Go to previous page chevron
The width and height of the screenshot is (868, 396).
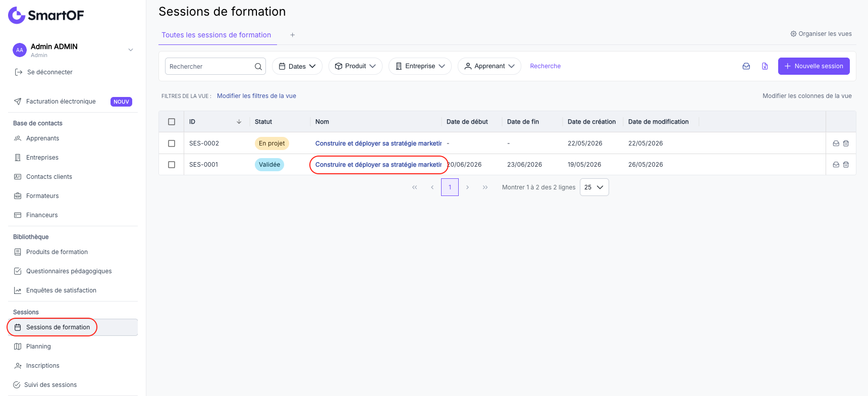pyautogui.click(x=432, y=187)
